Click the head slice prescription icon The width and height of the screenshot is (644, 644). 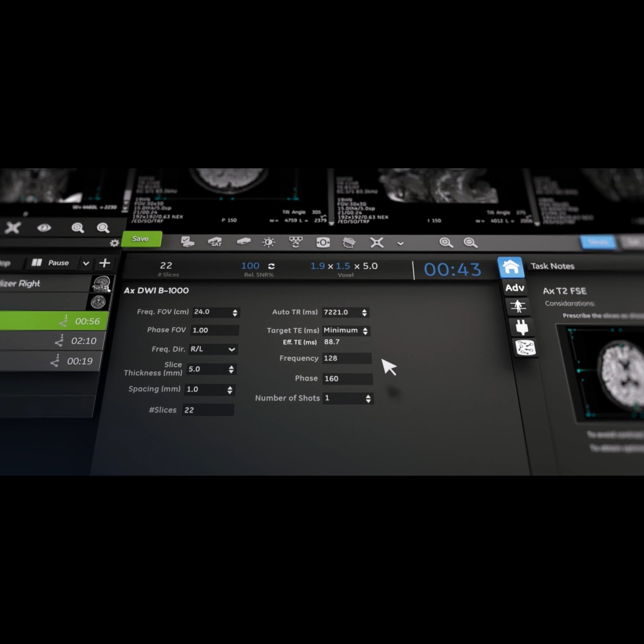point(349,242)
